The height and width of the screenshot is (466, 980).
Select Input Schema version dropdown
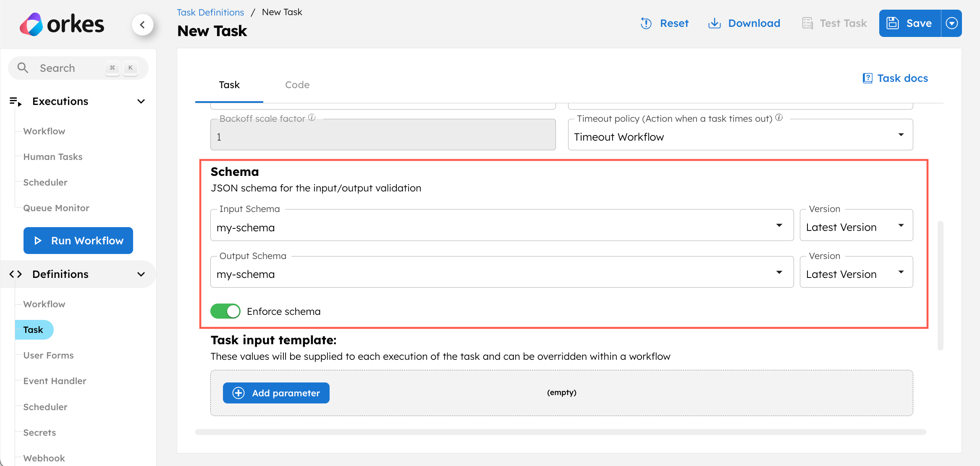pyautogui.click(x=856, y=227)
